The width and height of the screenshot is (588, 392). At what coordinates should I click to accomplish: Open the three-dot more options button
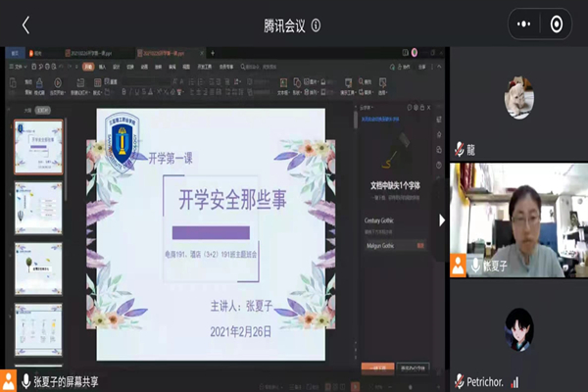523,24
